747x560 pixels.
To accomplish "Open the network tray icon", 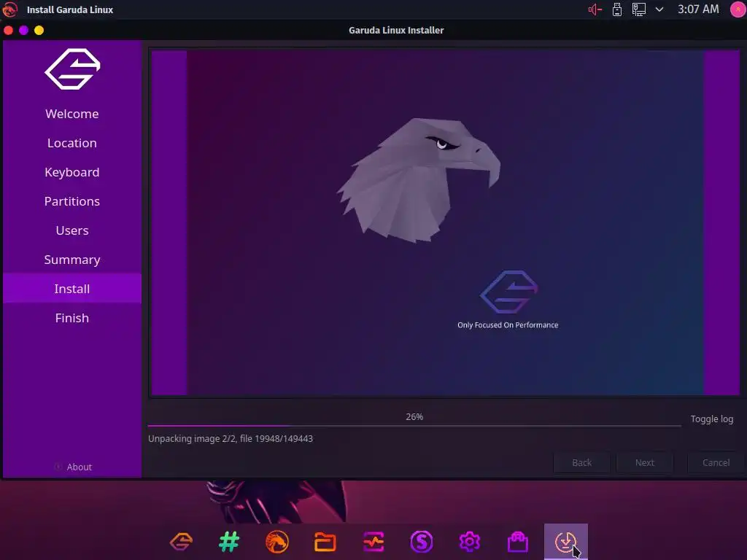I will (x=639, y=9).
